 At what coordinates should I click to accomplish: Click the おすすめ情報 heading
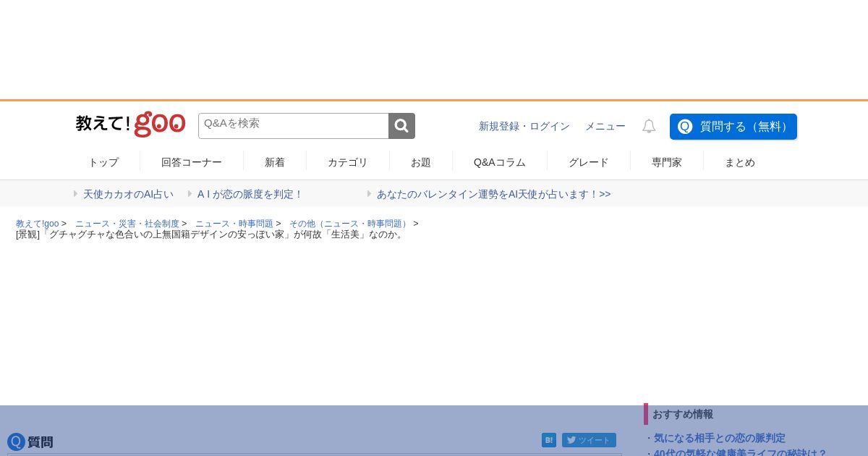coord(683,414)
